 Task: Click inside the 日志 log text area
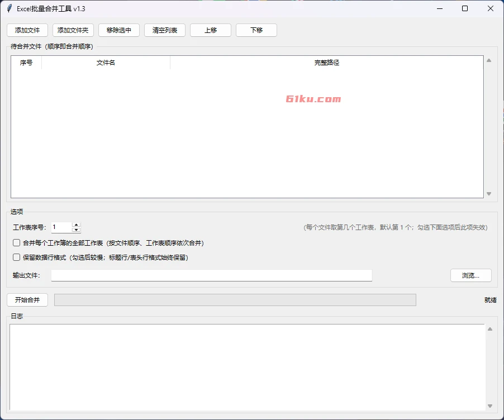247,367
